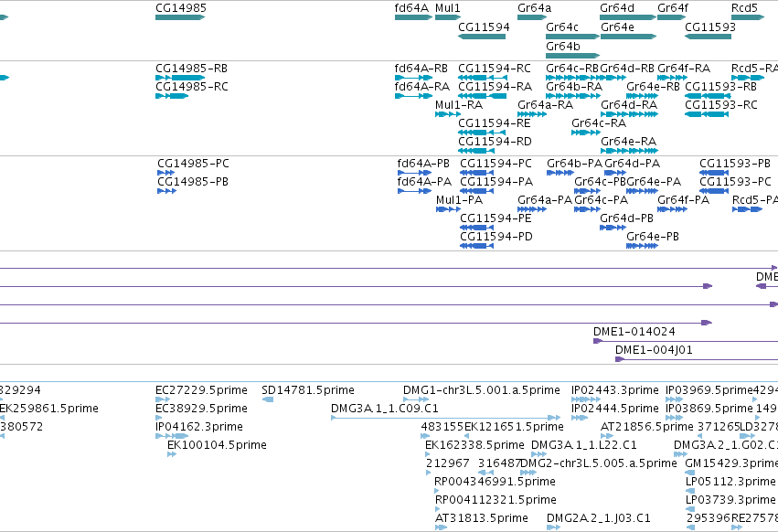This screenshot has height=532, width=778.
Task: Click transcript Gr64b-RA
Action: tap(572, 96)
